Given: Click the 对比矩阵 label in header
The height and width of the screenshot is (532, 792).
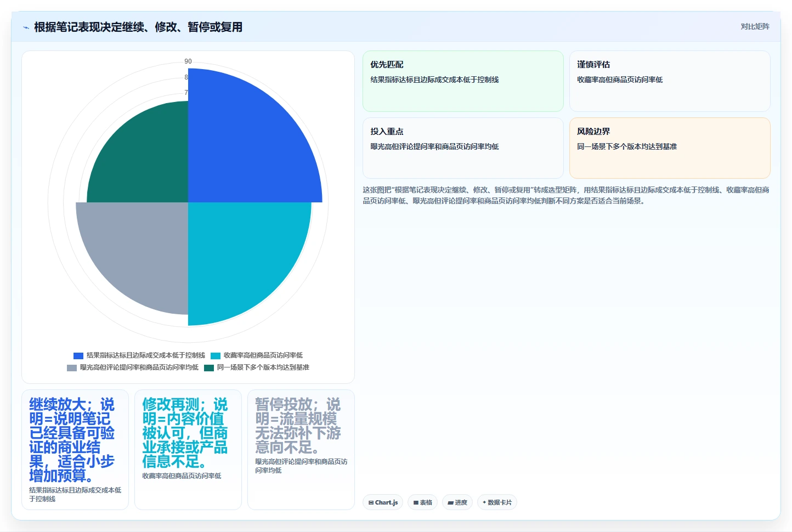Looking at the screenshot, I should coord(755,26).
